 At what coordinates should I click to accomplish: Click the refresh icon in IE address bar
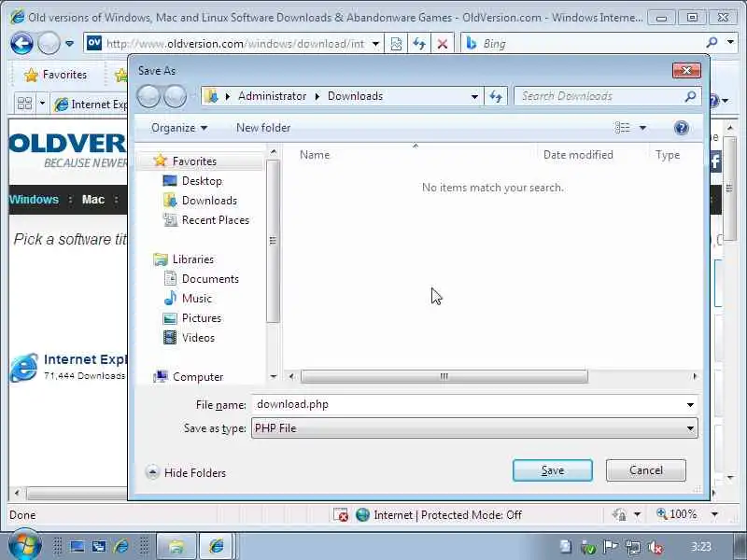point(419,44)
